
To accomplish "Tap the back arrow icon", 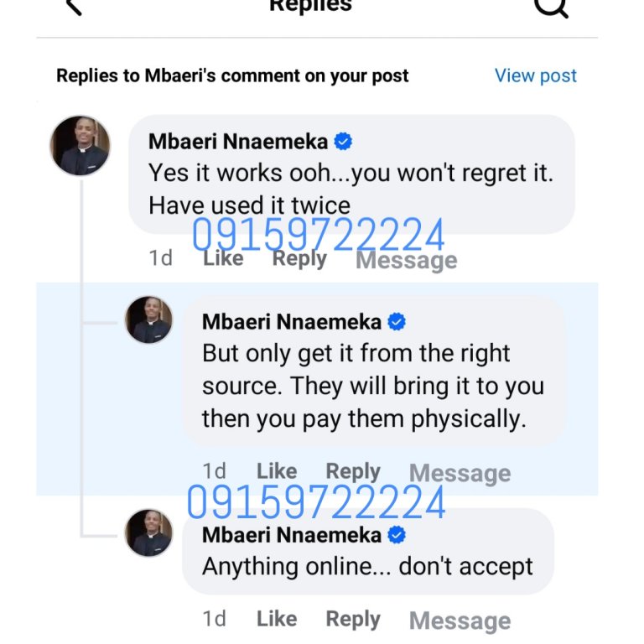I will click(74, 7).
